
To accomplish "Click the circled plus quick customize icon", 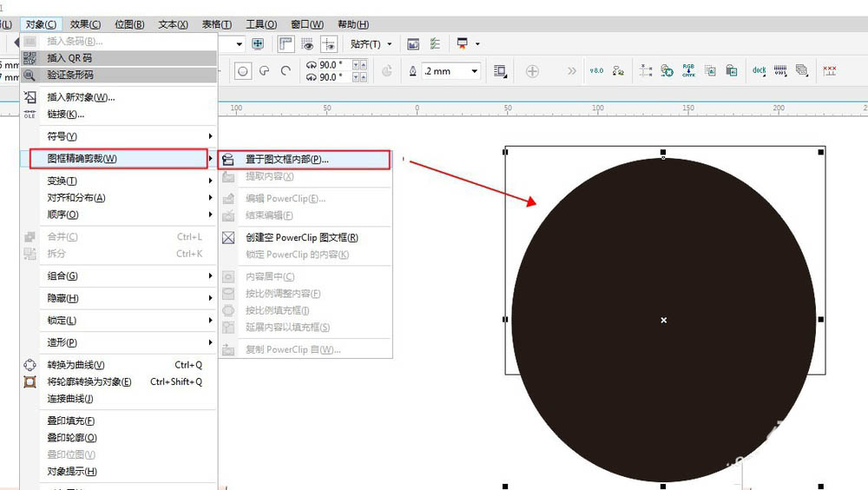I will [532, 71].
